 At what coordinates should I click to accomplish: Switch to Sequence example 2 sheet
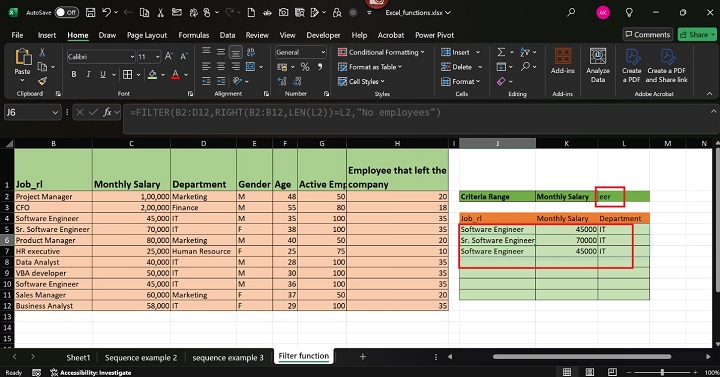141,358
